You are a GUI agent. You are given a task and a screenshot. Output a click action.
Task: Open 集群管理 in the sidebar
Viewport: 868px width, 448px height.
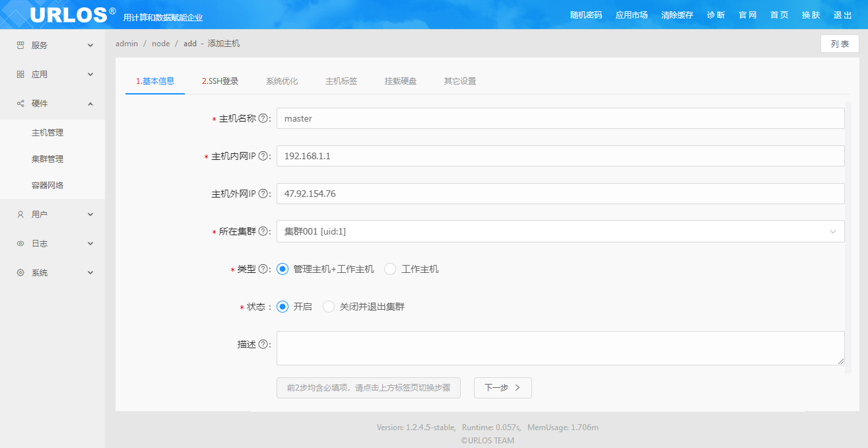(48, 159)
